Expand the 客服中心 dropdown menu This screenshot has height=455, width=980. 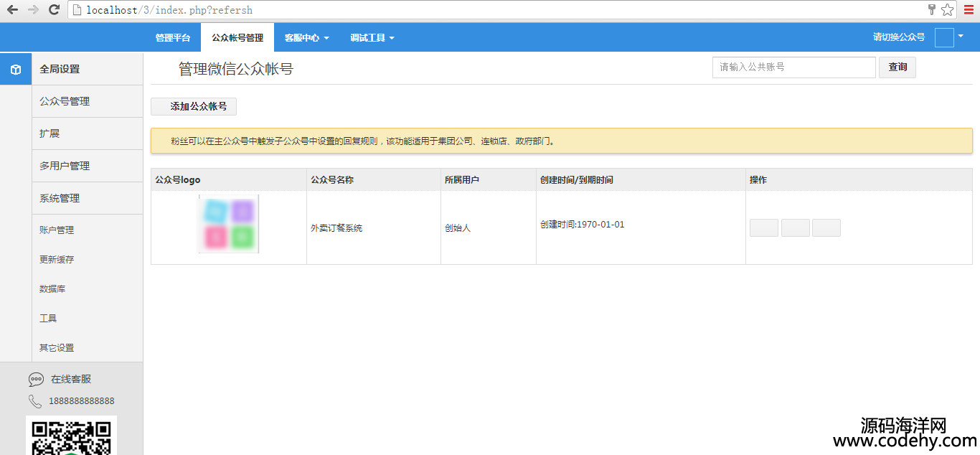306,38
